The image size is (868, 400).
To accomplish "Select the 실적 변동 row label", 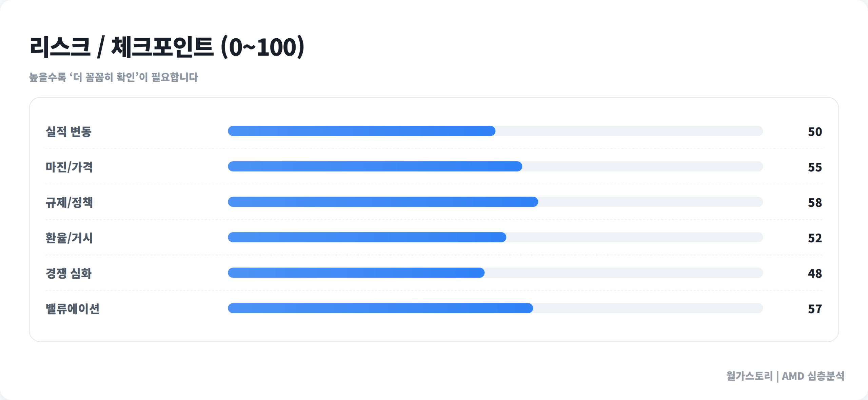I will (68, 132).
